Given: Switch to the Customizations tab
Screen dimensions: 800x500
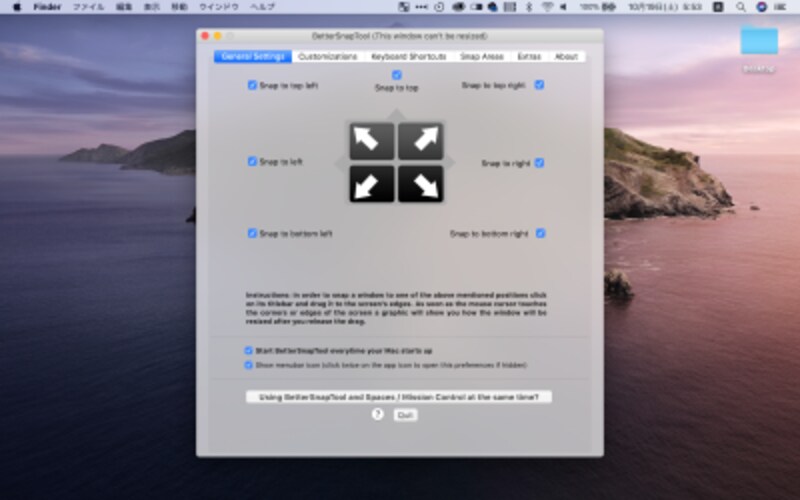Looking at the screenshot, I should click(328, 56).
